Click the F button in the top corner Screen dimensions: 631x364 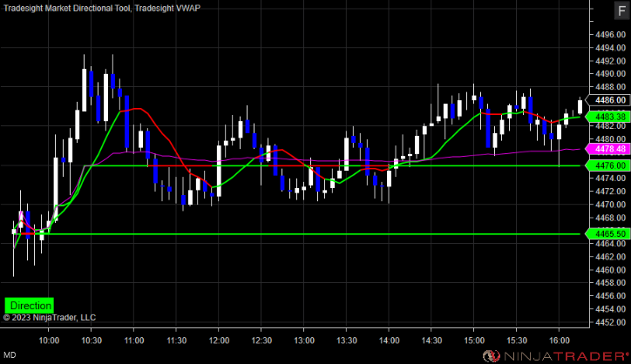621,10
